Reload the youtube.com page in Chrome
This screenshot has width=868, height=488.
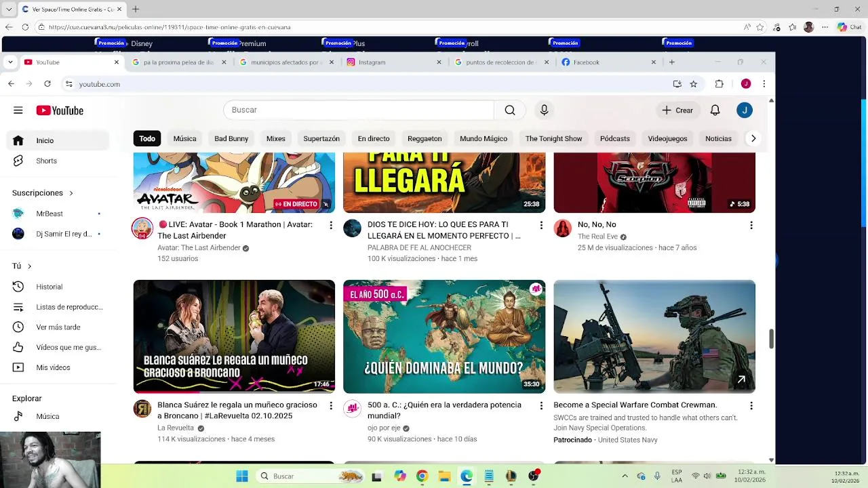[47, 84]
